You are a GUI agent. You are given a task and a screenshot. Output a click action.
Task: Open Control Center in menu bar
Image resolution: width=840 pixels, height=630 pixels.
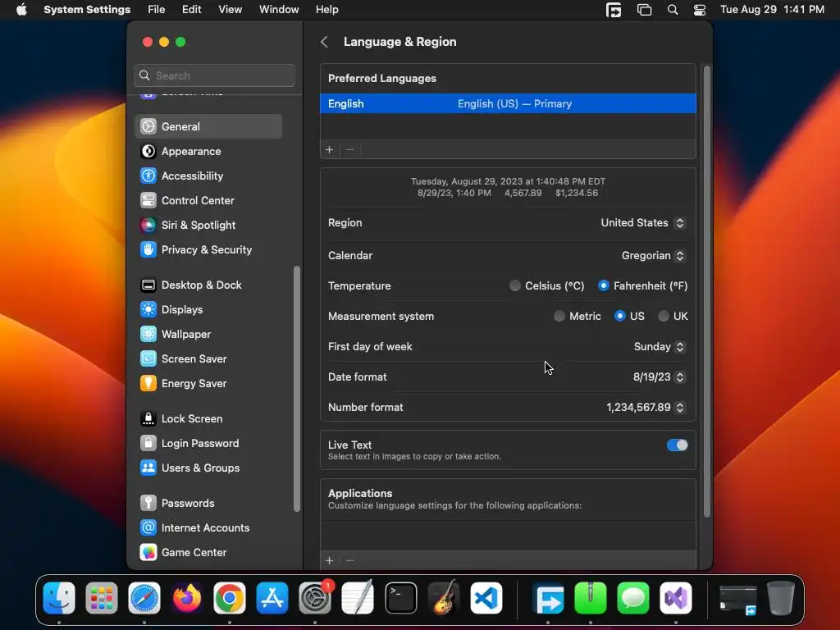click(x=700, y=10)
